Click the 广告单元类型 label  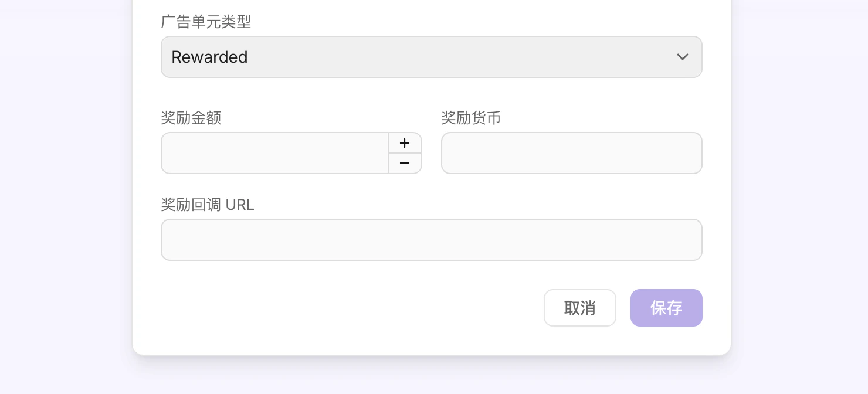coord(206,22)
